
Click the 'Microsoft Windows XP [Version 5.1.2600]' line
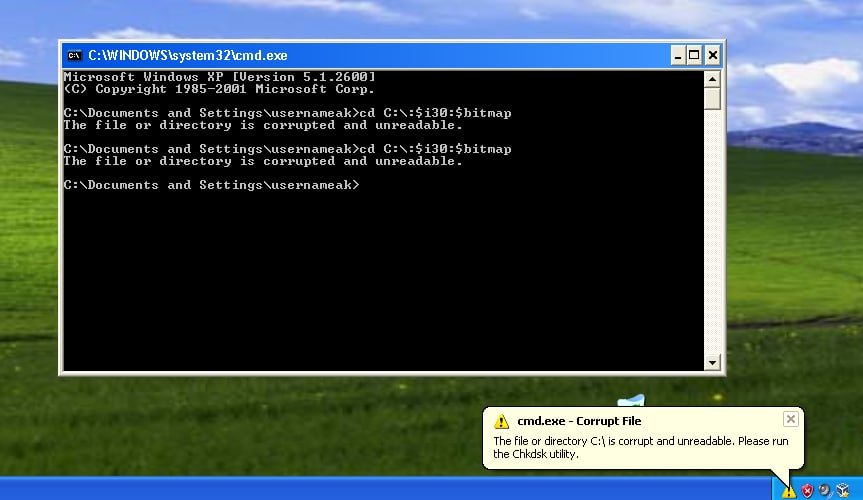coord(220,77)
